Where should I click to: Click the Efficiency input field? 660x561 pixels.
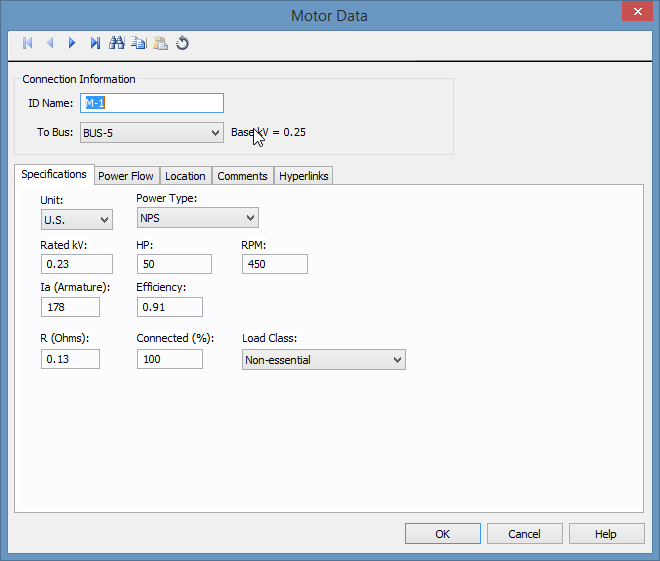(x=170, y=307)
